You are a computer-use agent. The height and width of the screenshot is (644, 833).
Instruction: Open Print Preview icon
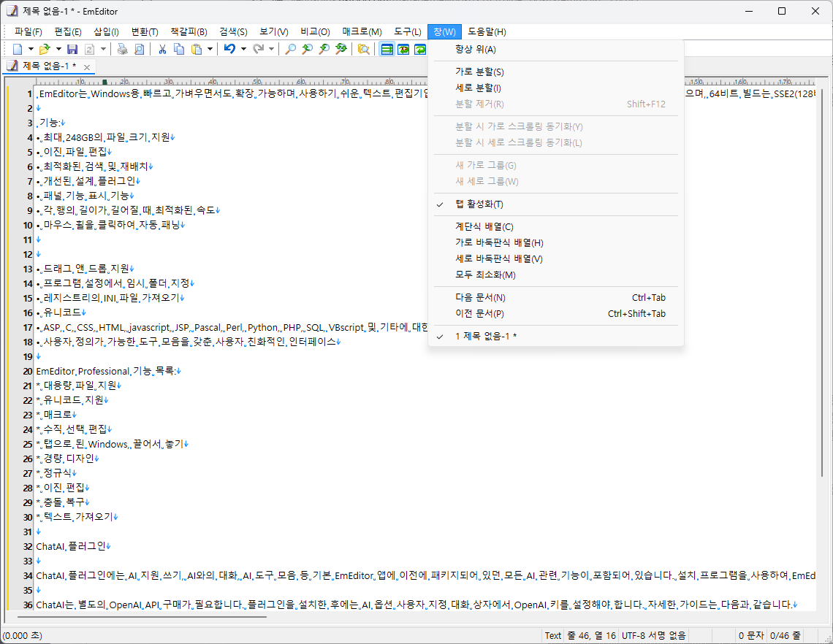coord(139,49)
